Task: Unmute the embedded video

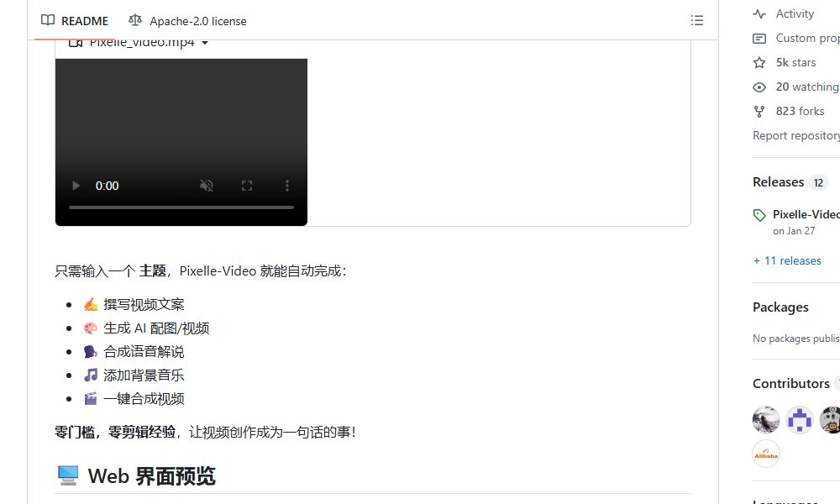Action: (206, 186)
